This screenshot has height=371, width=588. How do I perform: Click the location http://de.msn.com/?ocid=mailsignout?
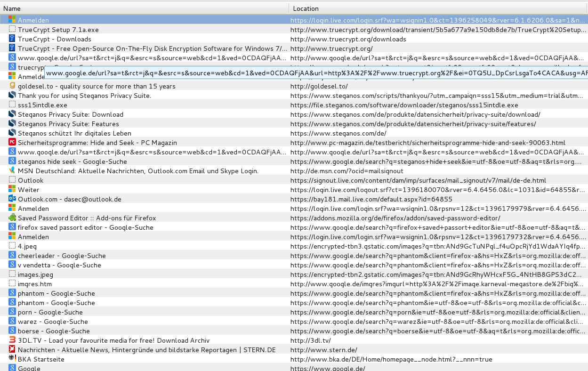(346, 171)
